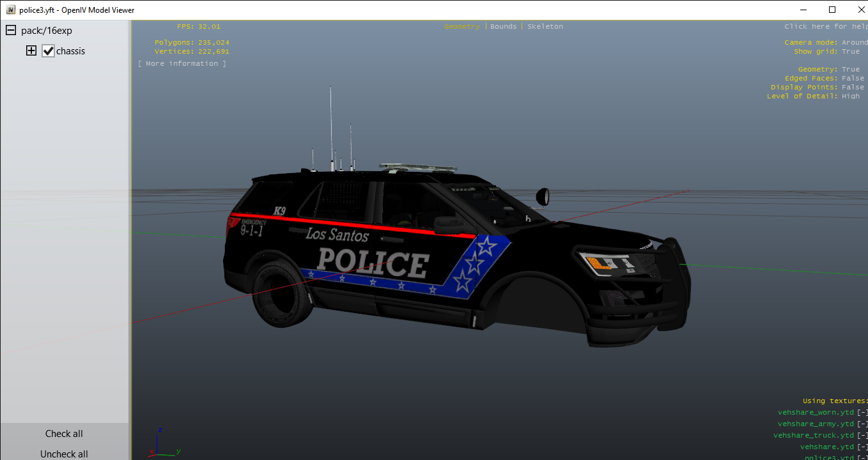
Task: Uncheck the chassis checkbox
Action: click(49, 51)
